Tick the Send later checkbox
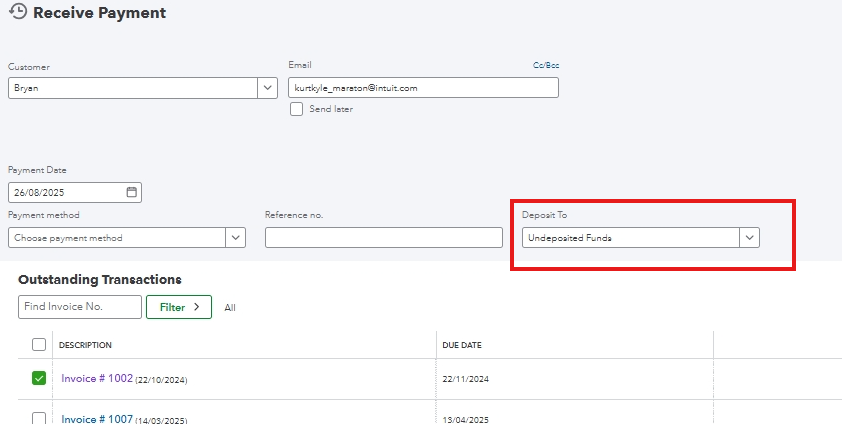 tap(296, 109)
